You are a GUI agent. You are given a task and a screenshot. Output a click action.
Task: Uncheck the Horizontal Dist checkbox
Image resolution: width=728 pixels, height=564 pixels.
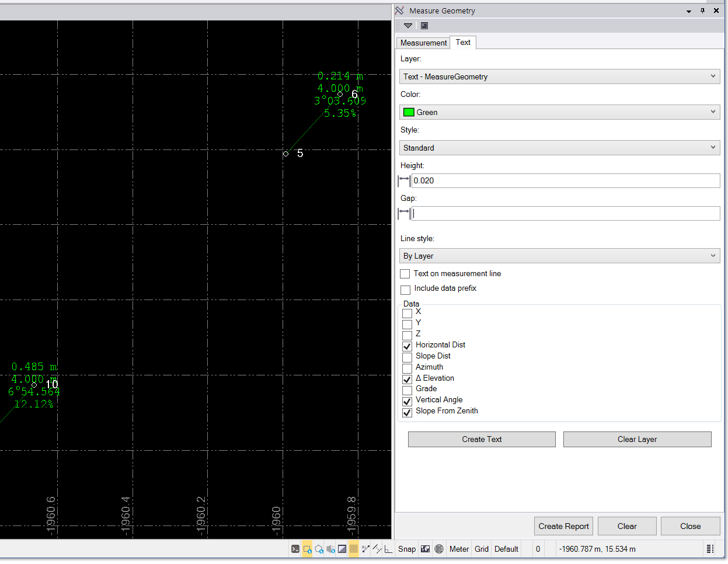(x=407, y=346)
